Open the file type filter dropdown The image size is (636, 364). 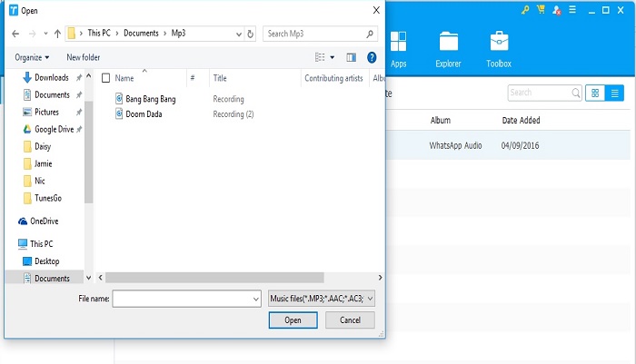coord(322,298)
